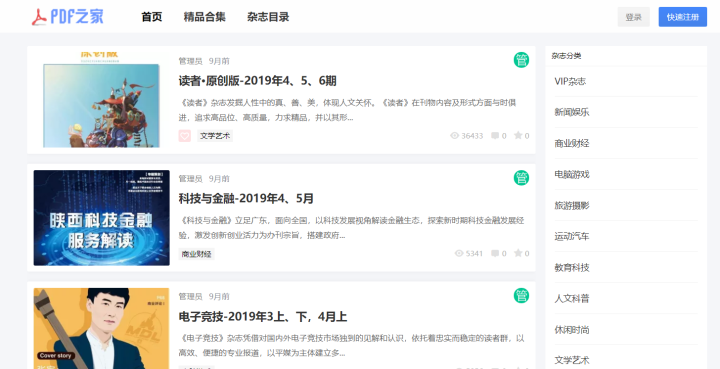Click green 管 avatar on 读者 post

tap(521, 60)
